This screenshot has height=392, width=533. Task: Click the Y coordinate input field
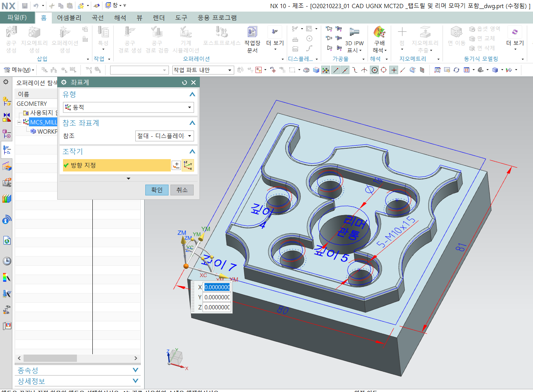217,297
